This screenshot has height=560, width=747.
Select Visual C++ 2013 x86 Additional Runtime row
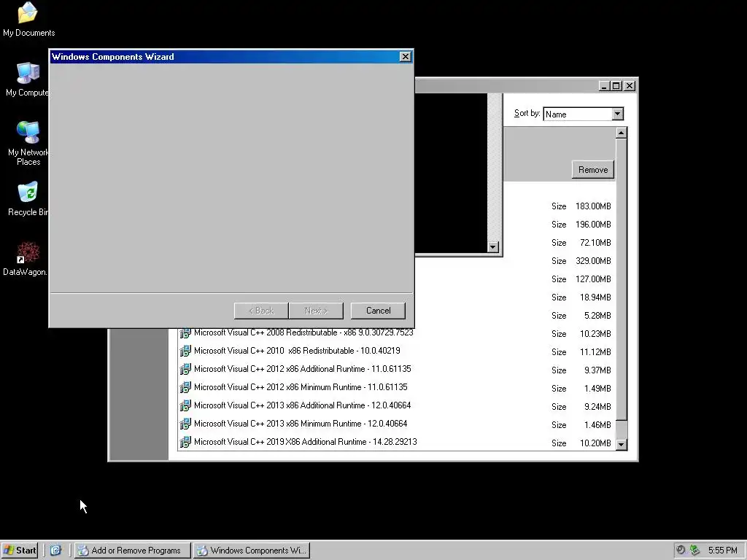pos(397,405)
